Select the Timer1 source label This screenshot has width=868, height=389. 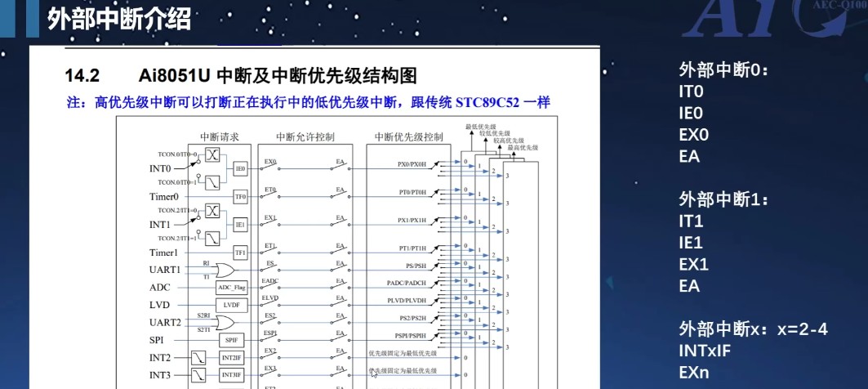click(x=164, y=253)
